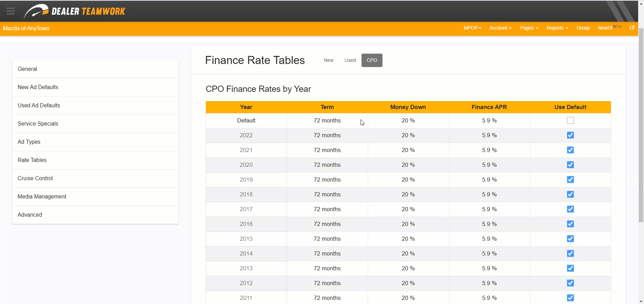Viewport: 644px width, 304px height.
Task: Select the CPO rate tab
Action: (371, 60)
